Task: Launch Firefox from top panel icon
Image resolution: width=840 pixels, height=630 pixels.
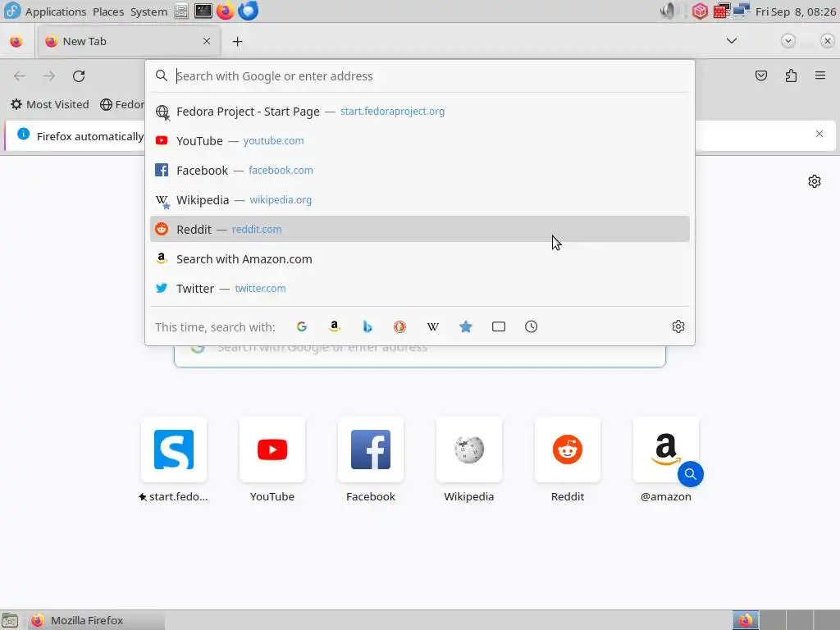Action: point(226,11)
